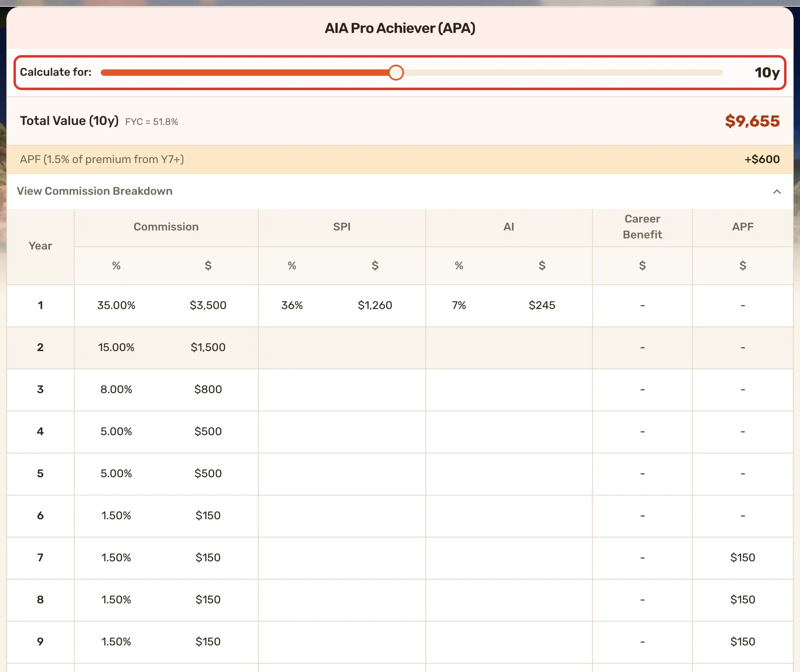Click the +$600 APF amount

coord(762,159)
